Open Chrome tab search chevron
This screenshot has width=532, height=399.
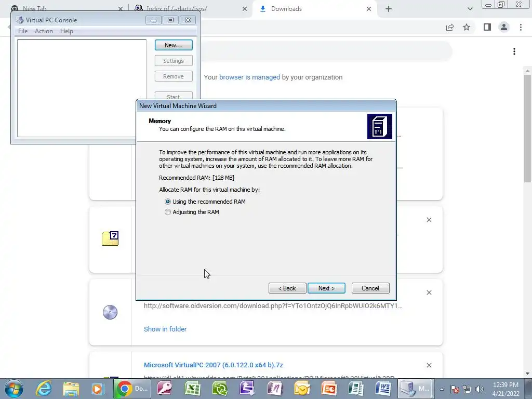pyautogui.click(x=470, y=9)
